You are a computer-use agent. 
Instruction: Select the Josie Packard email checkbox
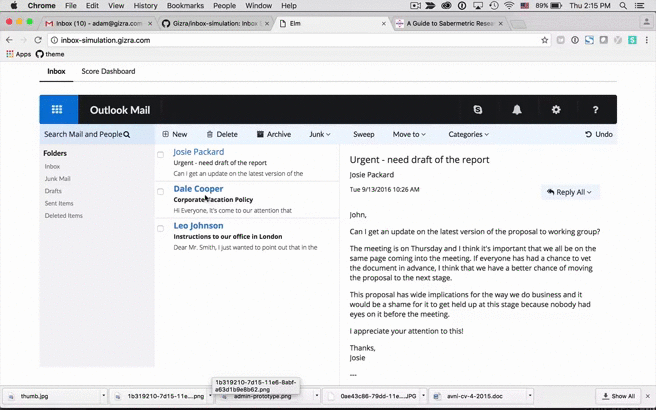(160, 155)
